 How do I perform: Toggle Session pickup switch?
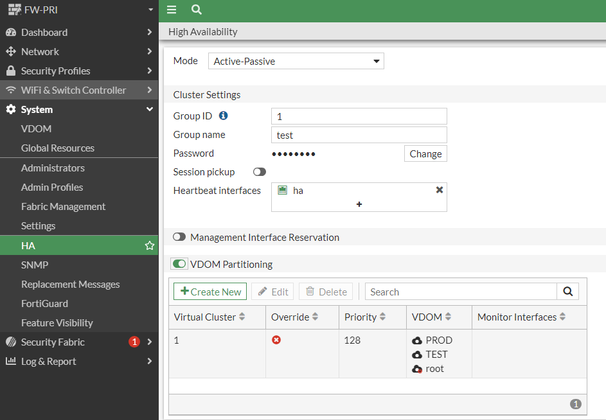point(259,172)
